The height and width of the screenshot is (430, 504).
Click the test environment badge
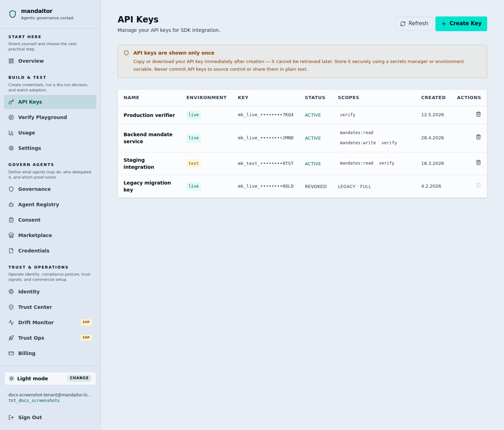point(194,164)
